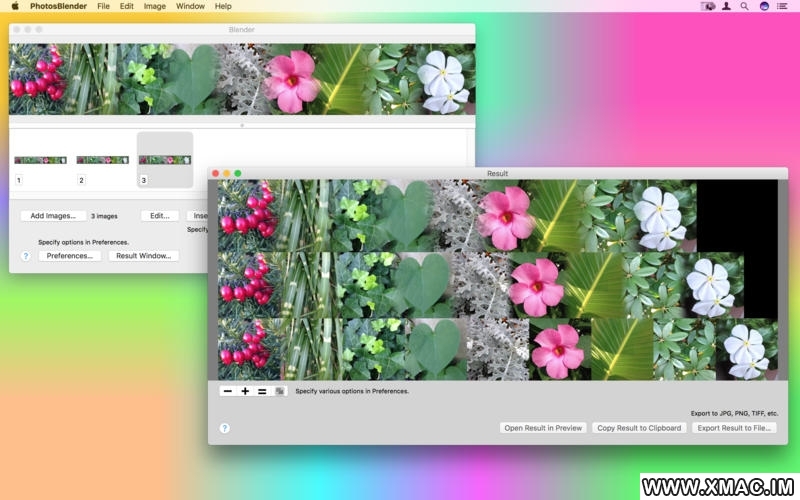Open the Apple menu

click(15, 6)
